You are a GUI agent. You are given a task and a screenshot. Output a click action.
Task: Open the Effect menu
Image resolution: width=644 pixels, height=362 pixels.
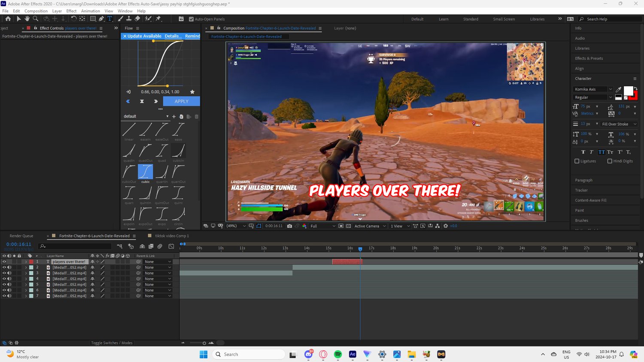(x=71, y=11)
